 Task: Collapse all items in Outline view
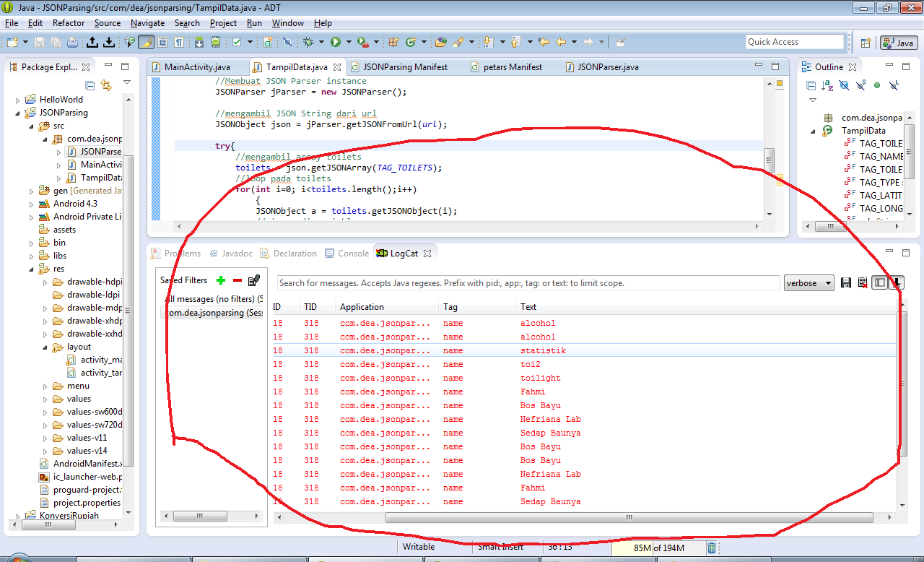(x=811, y=85)
